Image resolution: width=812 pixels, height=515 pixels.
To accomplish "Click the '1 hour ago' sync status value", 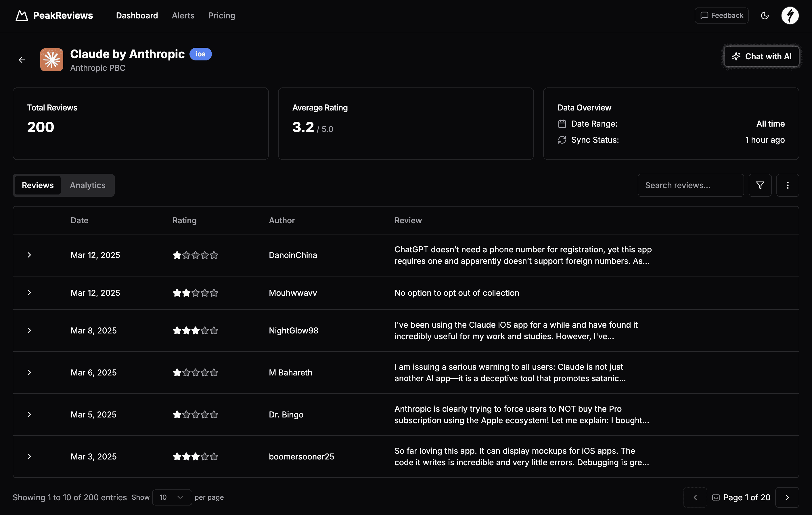I will 765,140.
